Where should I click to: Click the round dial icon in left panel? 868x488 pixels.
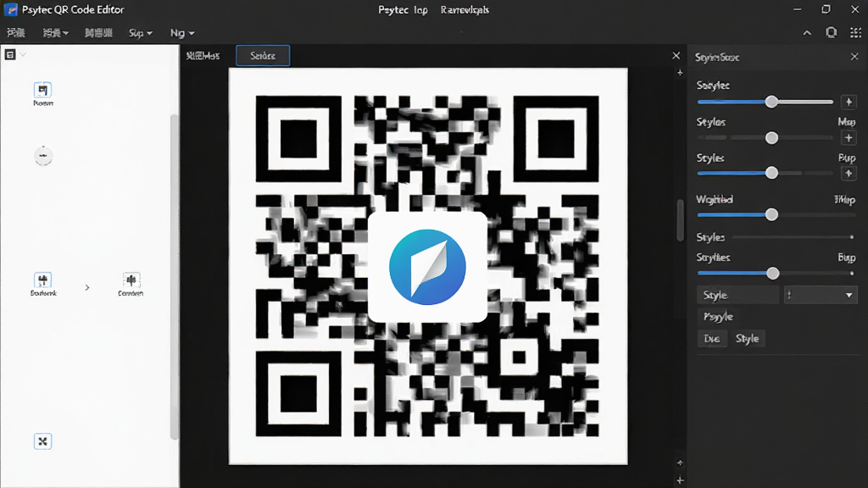click(x=43, y=156)
